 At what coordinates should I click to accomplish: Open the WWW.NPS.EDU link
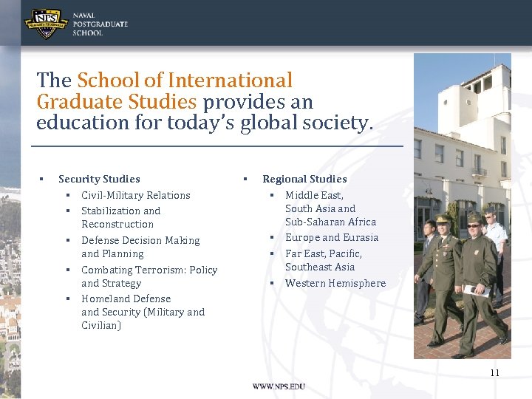click(x=279, y=386)
